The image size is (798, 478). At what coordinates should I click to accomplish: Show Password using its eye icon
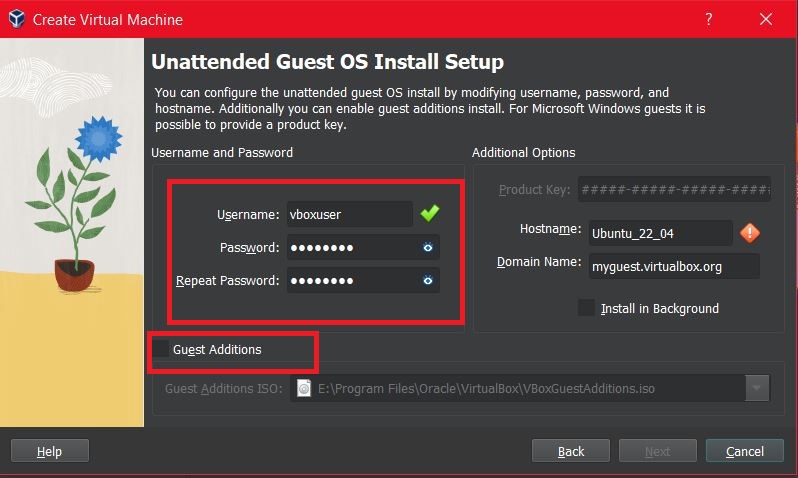(428, 247)
